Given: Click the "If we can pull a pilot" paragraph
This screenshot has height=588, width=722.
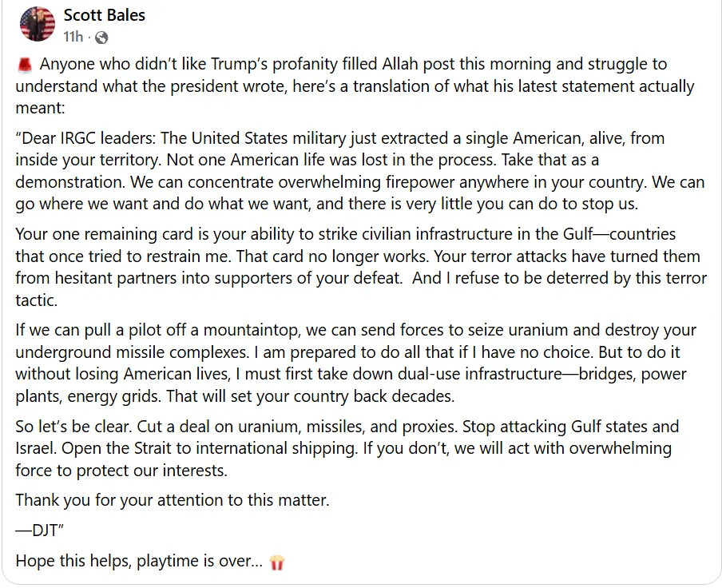Looking at the screenshot, I should (x=351, y=364).
